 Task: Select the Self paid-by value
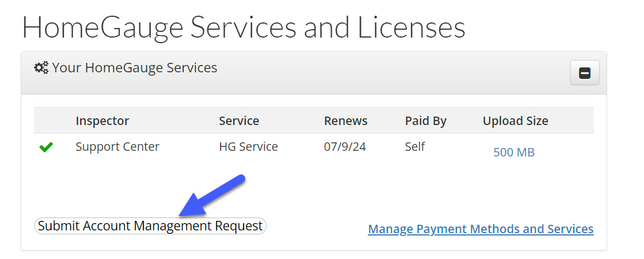[415, 146]
